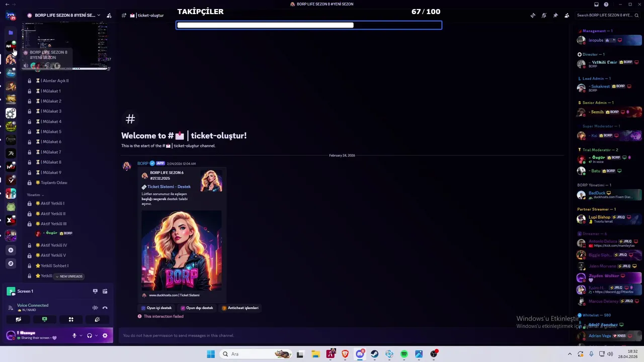Toggle noise suppression waveform icon
Screen dimensions: 644x362
(95, 308)
